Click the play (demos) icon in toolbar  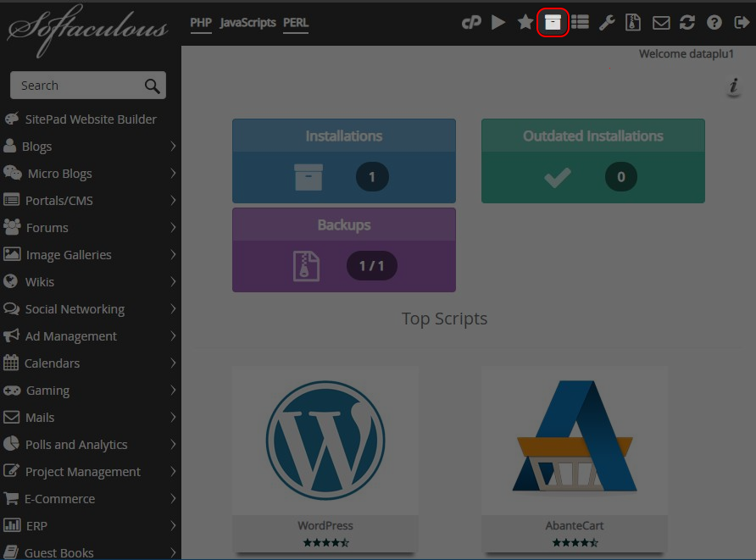(498, 23)
